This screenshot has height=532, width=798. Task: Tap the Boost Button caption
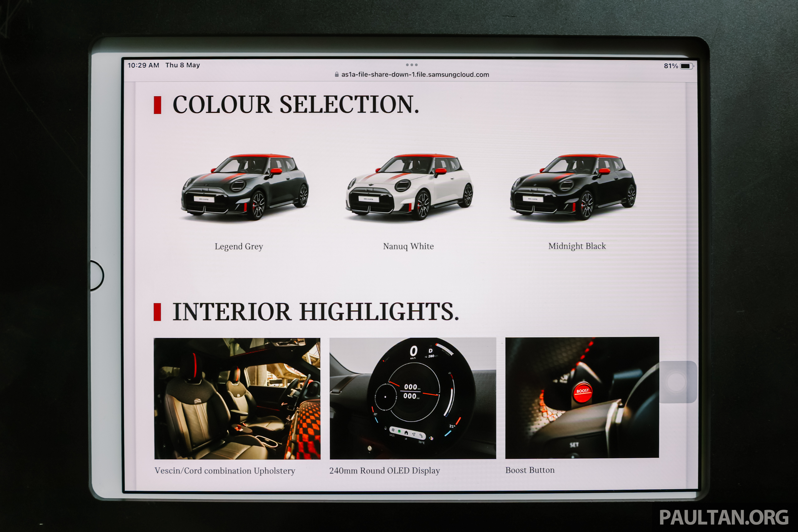point(530,470)
